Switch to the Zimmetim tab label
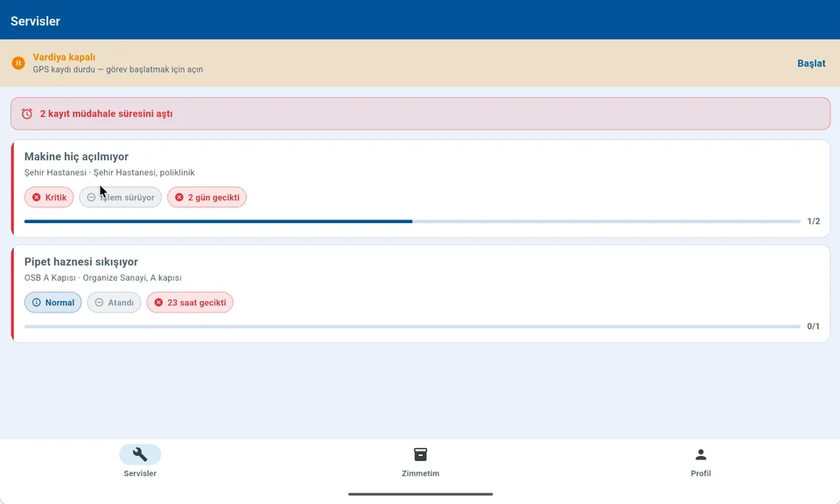The image size is (840, 504). tap(421, 473)
